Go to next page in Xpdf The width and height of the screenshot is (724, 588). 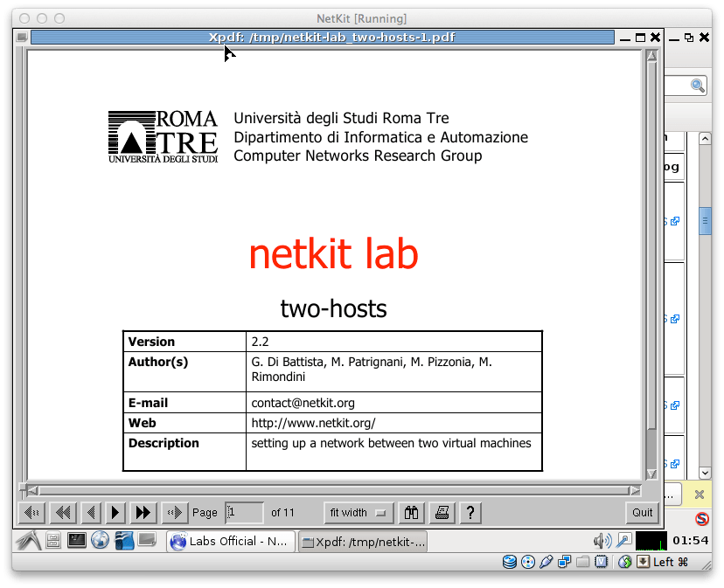(115, 513)
